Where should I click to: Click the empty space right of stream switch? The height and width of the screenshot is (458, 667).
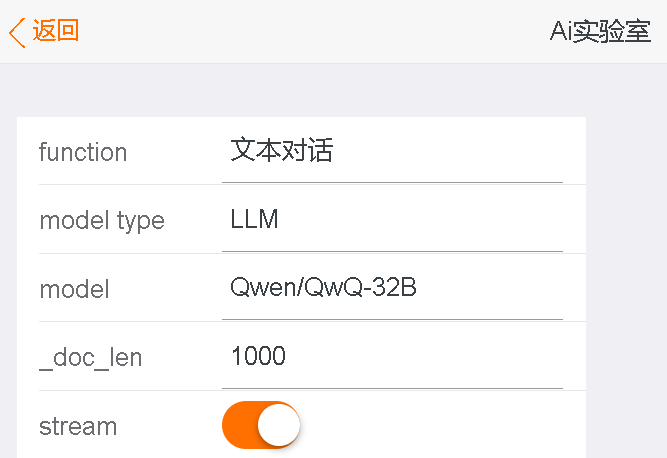[x=440, y=426]
